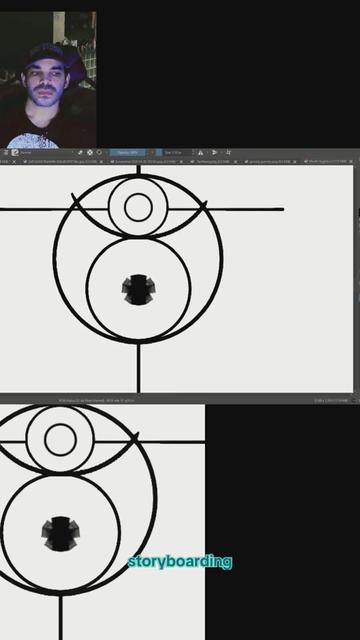
Task: Click the wrap-around mode icon
Action: pyautogui.click(x=228, y=153)
